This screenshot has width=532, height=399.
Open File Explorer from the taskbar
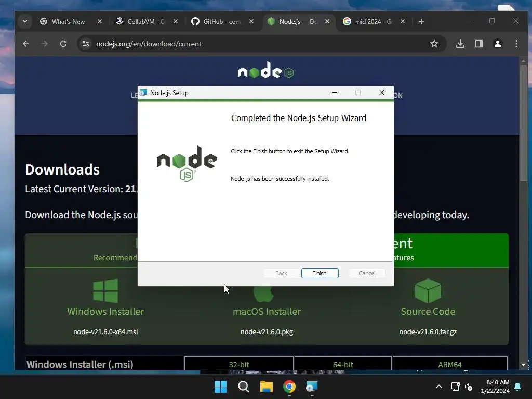tap(267, 387)
